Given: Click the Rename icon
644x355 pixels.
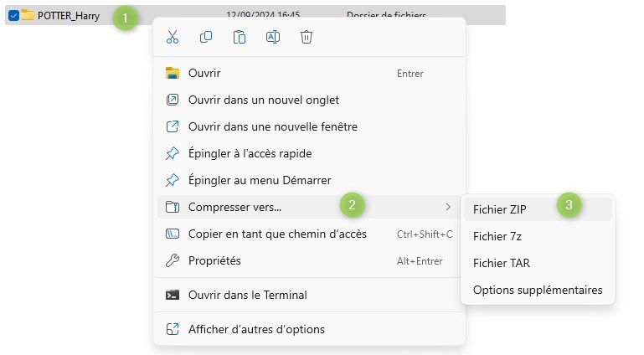Looking at the screenshot, I should click(273, 37).
